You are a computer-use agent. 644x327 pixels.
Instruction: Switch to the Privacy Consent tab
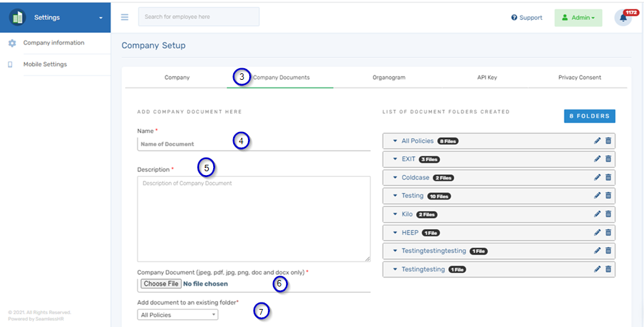click(x=580, y=77)
